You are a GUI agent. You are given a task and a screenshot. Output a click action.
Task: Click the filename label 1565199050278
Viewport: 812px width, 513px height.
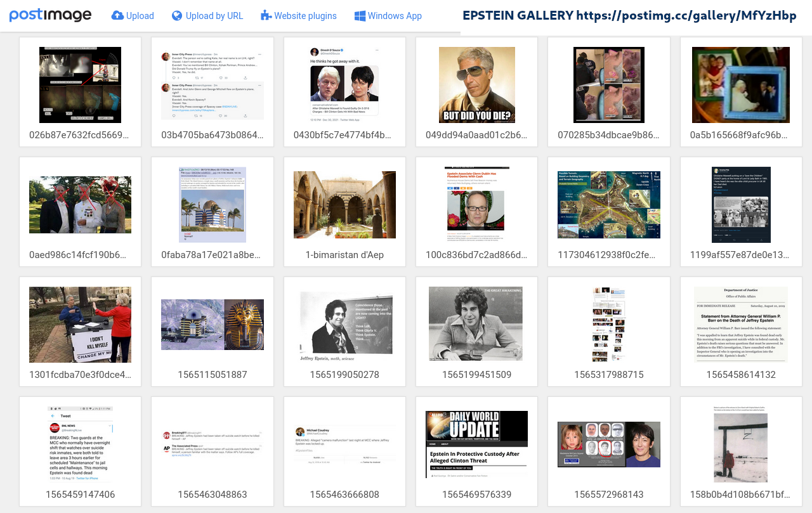tap(344, 375)
